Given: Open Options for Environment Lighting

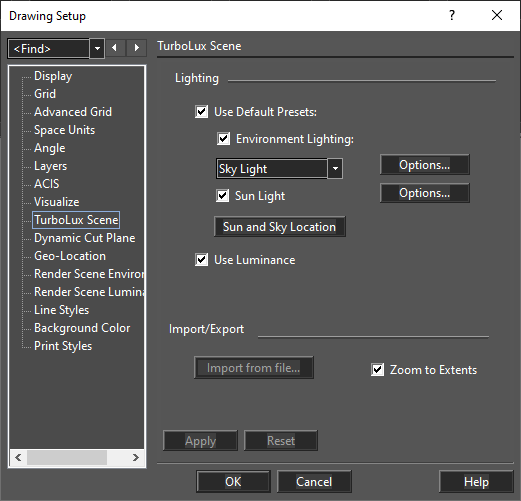Looking at the screenshot, I should pyautogui.click(x=425, y=165).
